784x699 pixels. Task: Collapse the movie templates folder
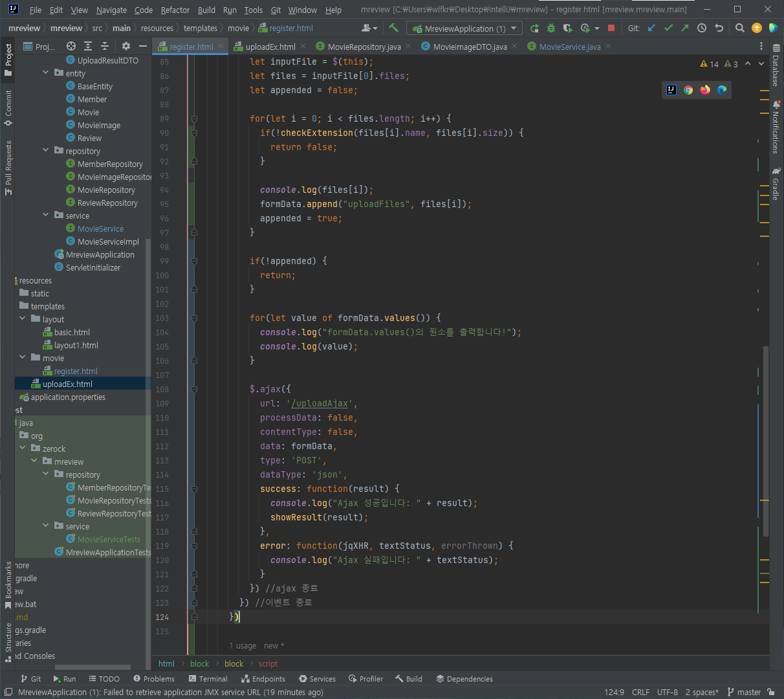pyautogui.click(x=22, y=357)
